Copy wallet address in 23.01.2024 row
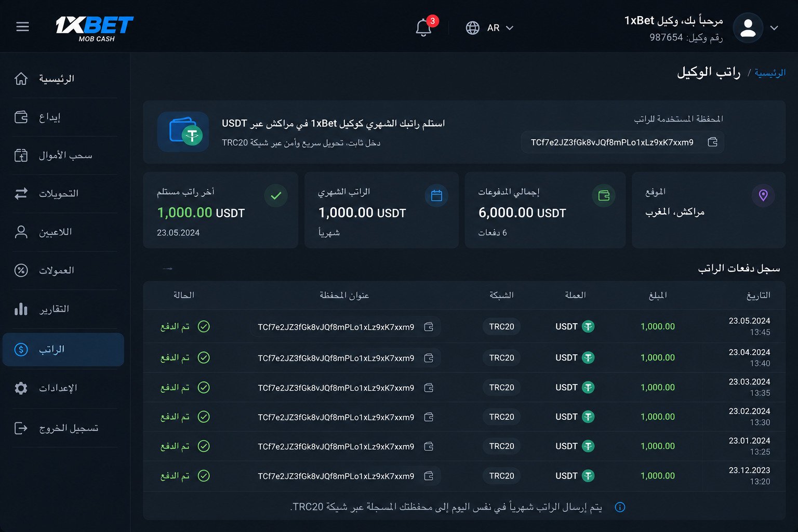The width and height of the screenshot is (798, 532). [x=429, y=446]
